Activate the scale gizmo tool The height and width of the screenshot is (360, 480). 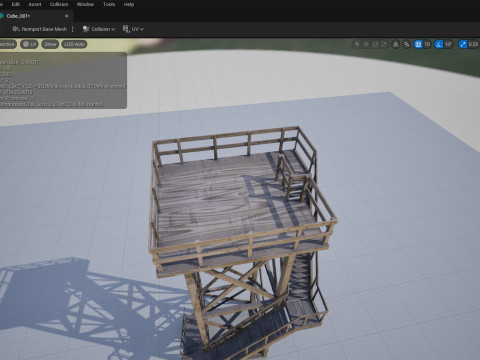(x=384, y=44)
